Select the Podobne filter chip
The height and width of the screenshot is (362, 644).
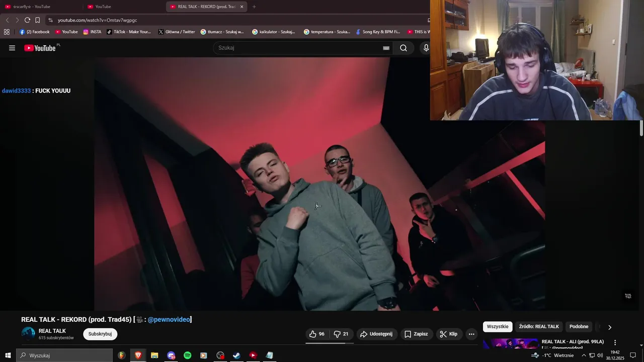pyautogui.click(x=579, y=327)
